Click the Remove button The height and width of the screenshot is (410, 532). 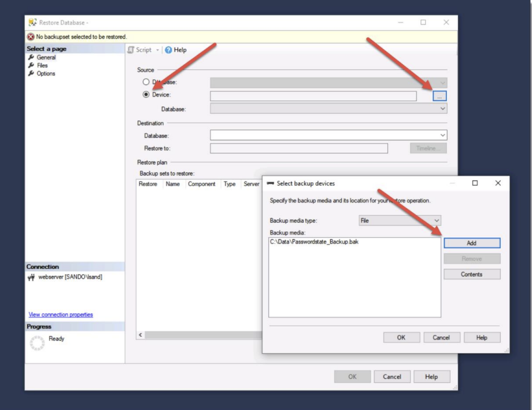coord(472,258)
